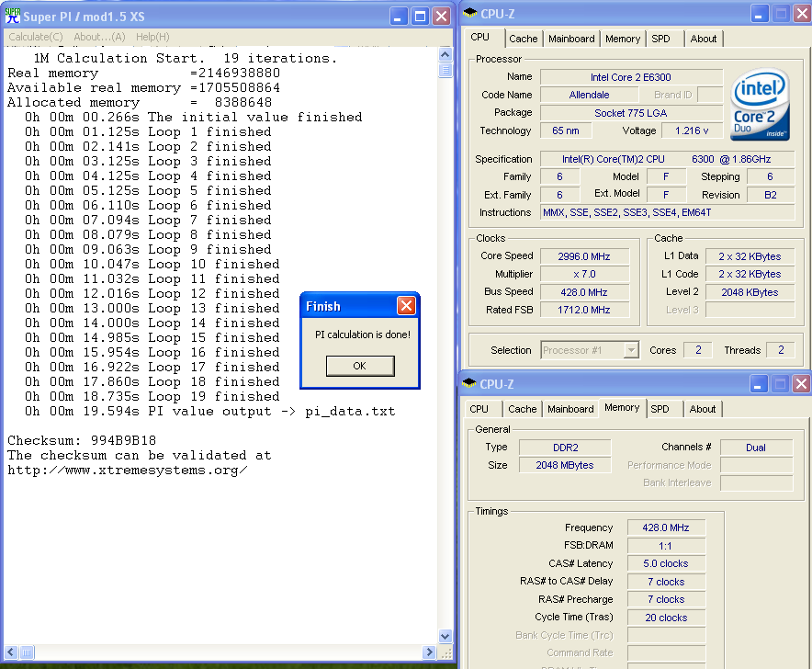Screen dimensions: 812x669
Task: Click the Super PI vertical scrollbar thumb
Action: point(445,70)
